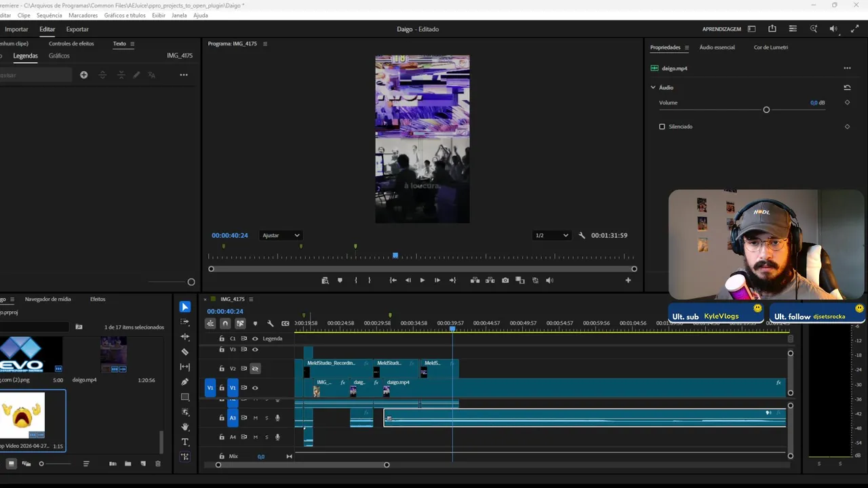This screenshot has width=868, height=488.
Task: Open the Sequência menu
Action: 49,15
